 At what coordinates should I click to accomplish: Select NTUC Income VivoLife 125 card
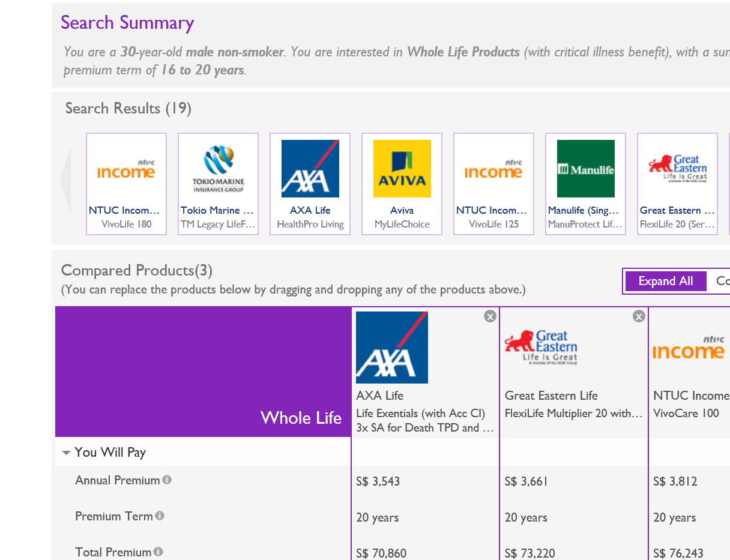(493, 184)
